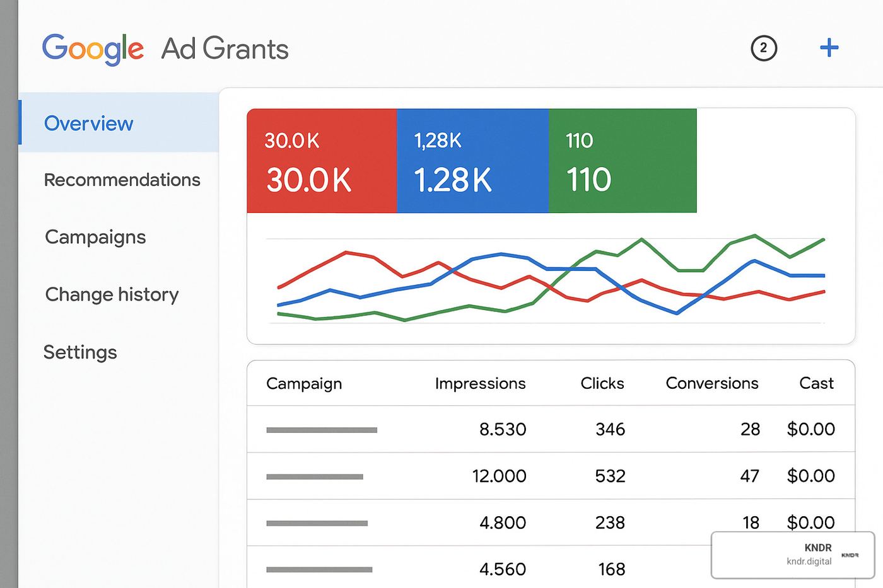Image resolution: width=883 pixels, height=588 pixels.
Task: Open campaign name in the 4.800 row
Action: (x=317, y=523)
